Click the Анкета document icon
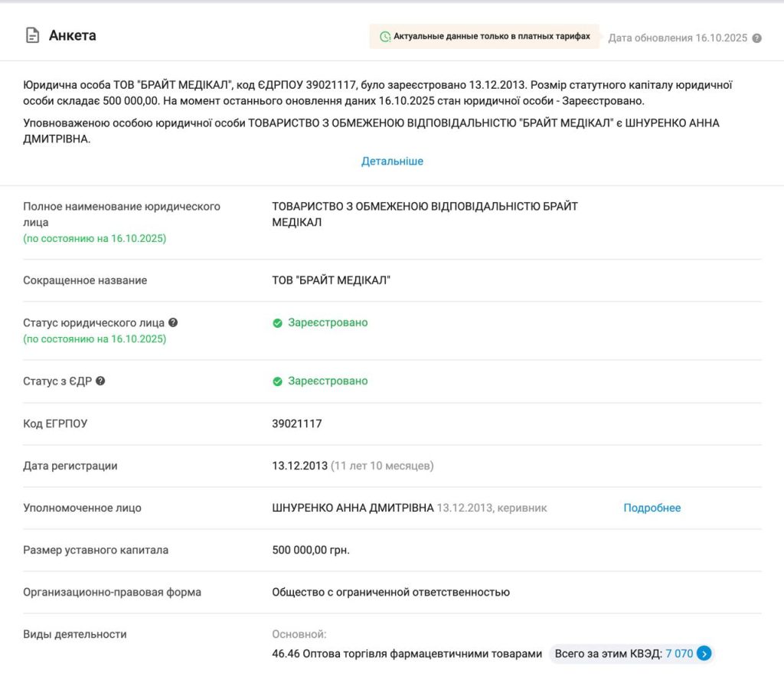Viewport: 784px width, 677px height. (x=32, y=36)
